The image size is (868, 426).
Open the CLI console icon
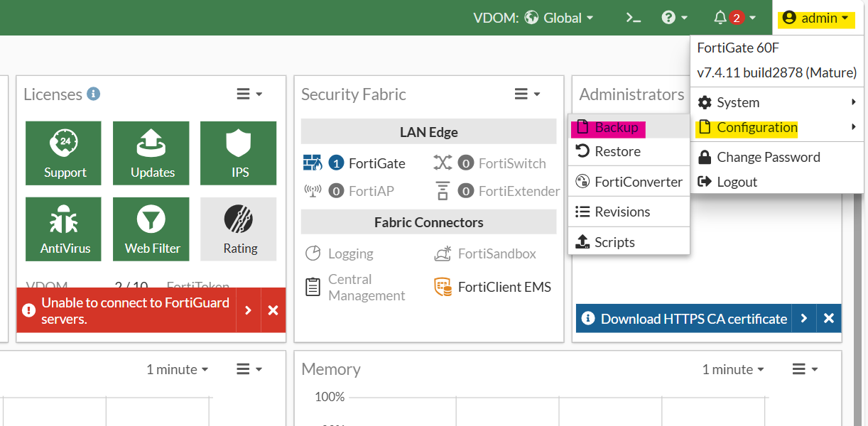coord(633,18)
